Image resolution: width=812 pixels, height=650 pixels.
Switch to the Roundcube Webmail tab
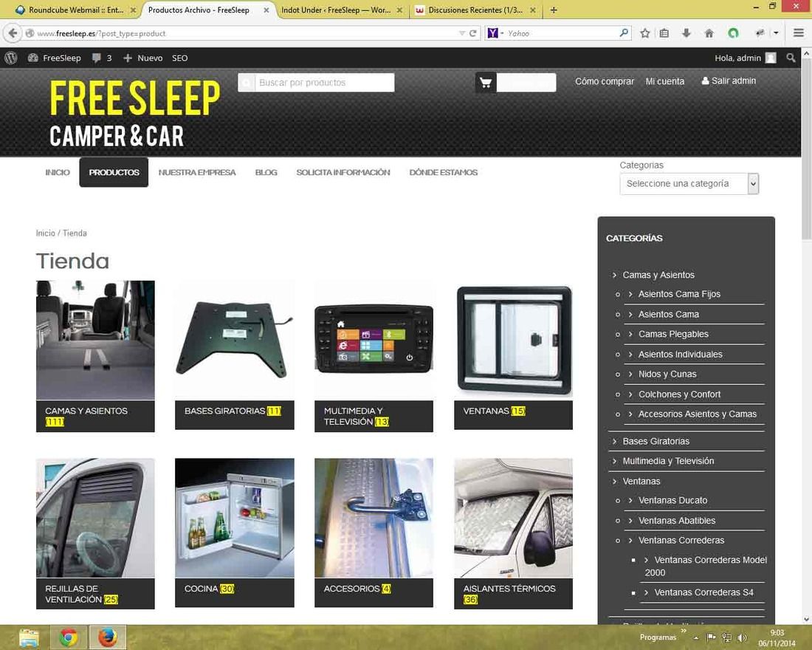tap(75, 10)
